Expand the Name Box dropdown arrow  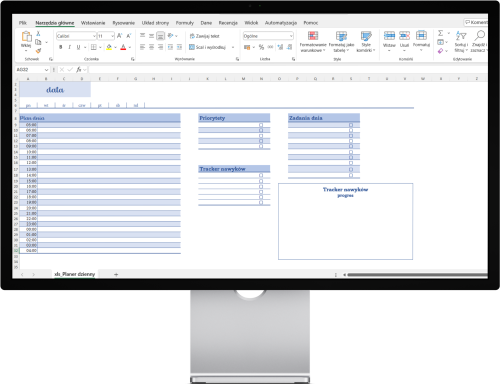point(46,70)
